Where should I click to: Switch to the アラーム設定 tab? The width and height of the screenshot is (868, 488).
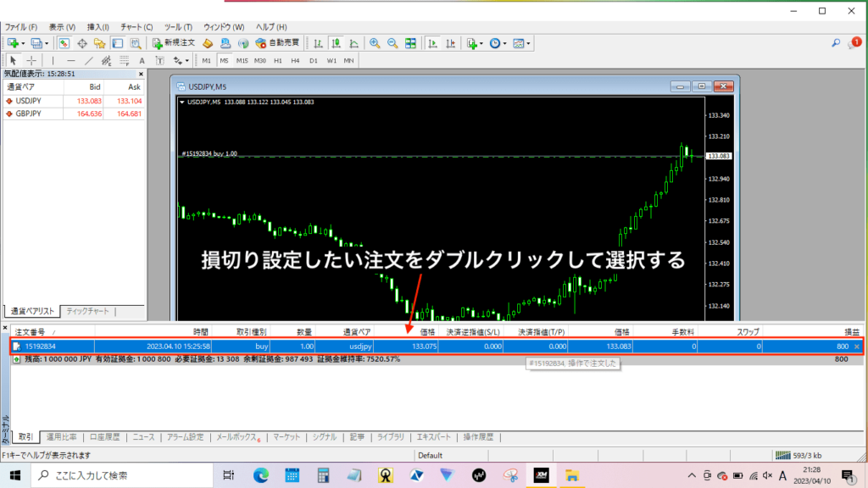[x=185, y=437]
